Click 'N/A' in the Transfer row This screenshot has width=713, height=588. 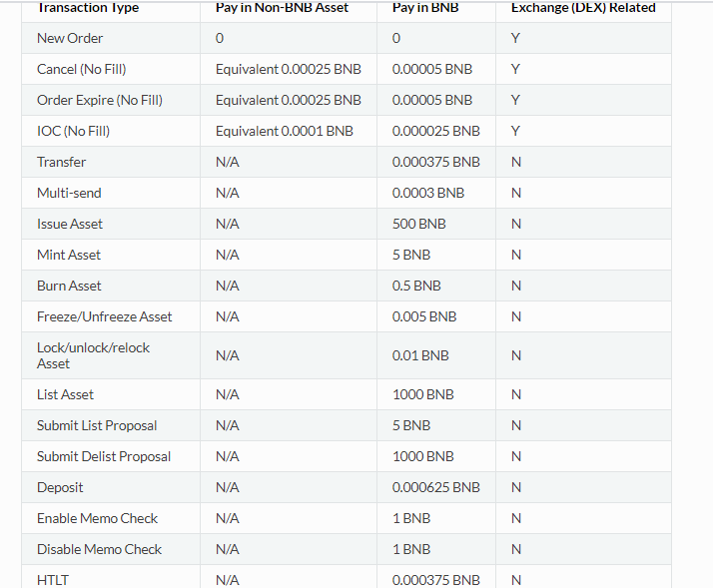pos(228,162)
